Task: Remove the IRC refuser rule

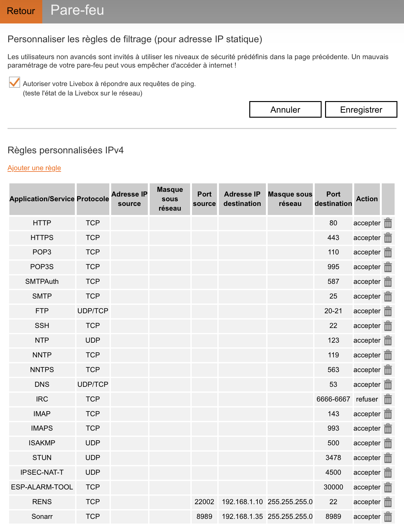Action: click(x=388, y=399)
